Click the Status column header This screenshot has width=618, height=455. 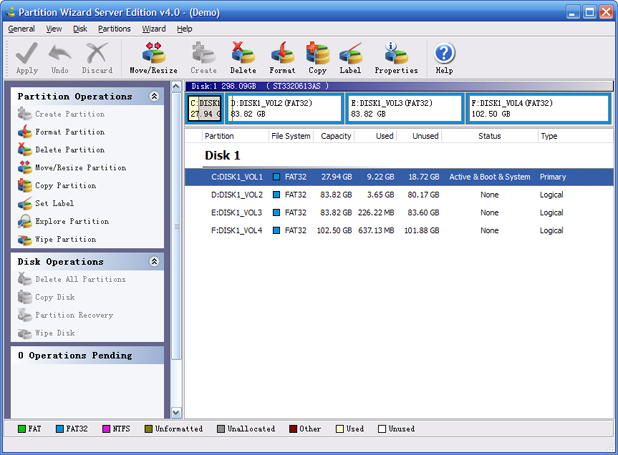pos(490,136)
